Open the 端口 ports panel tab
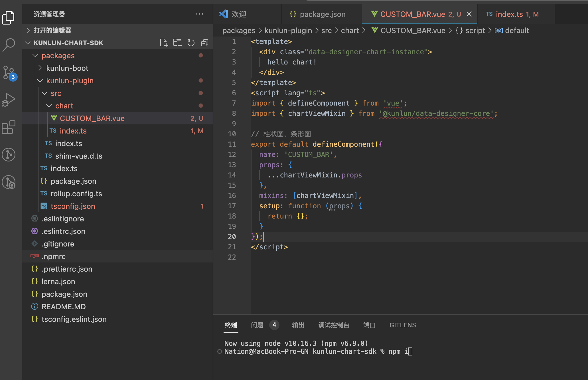The image size is (588, 380). (370, 325)
